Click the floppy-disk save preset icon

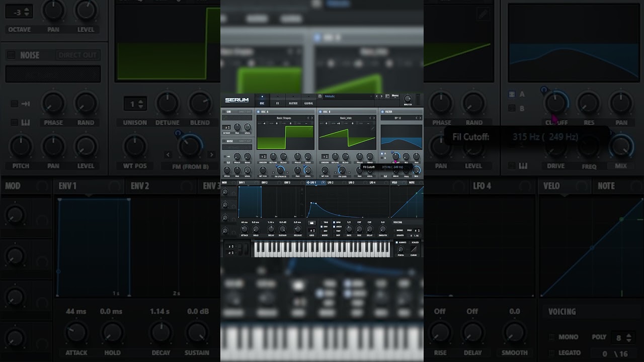click(x=320, y=96)
